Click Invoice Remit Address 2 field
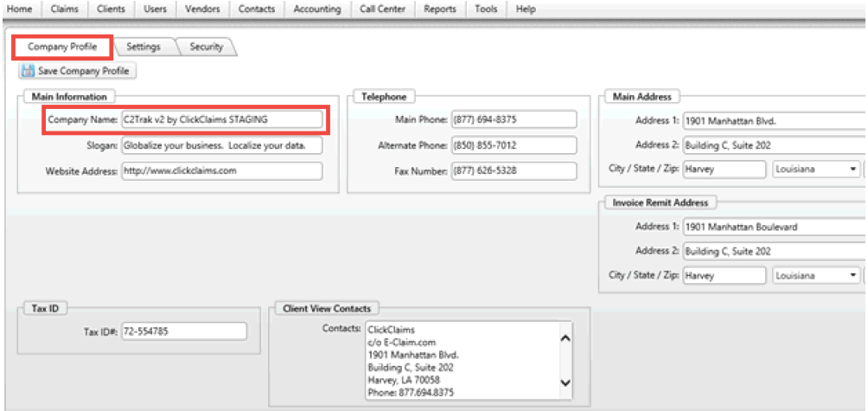868x411 pixels. (x=775, y=252)
